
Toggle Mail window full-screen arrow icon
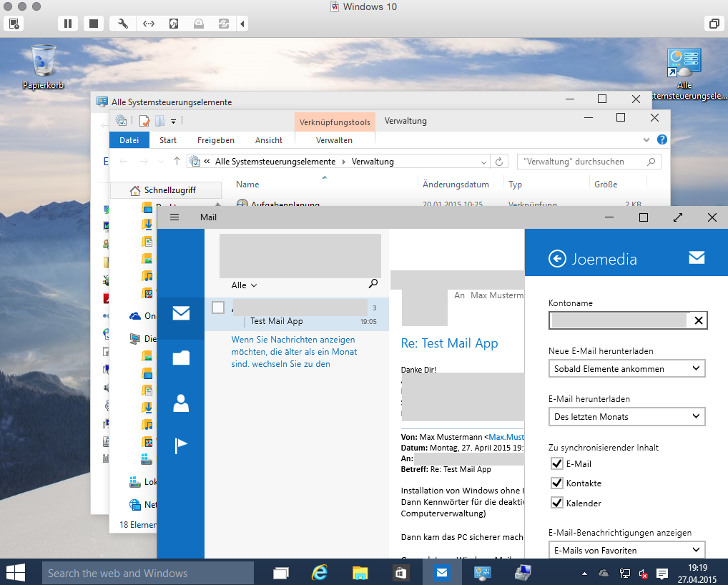678,217
